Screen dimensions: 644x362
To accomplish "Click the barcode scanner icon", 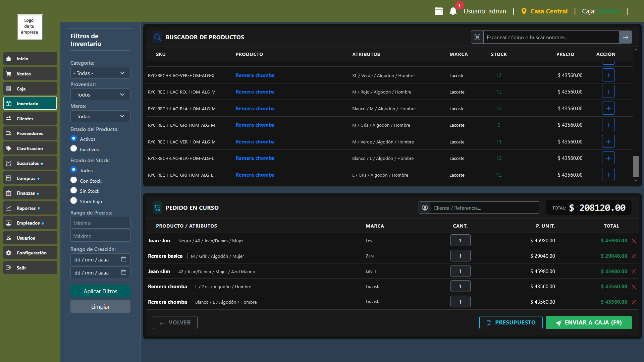I will click(477, 37).
